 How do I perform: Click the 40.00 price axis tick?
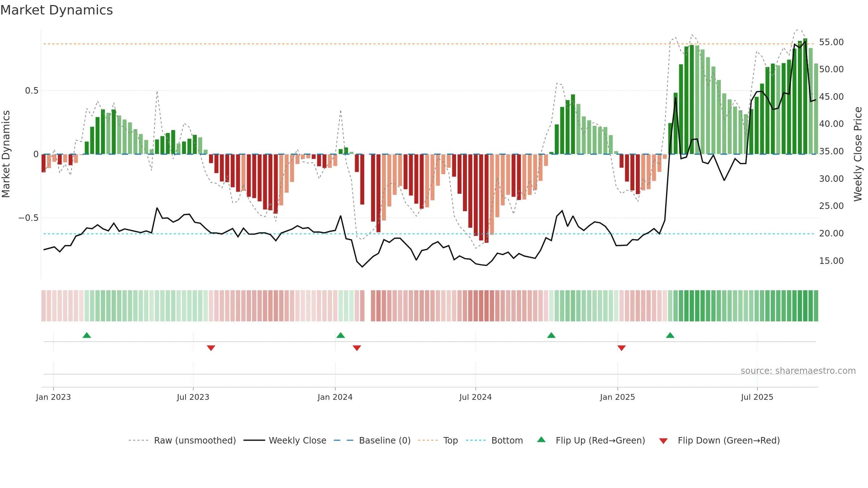click(831, 124)
